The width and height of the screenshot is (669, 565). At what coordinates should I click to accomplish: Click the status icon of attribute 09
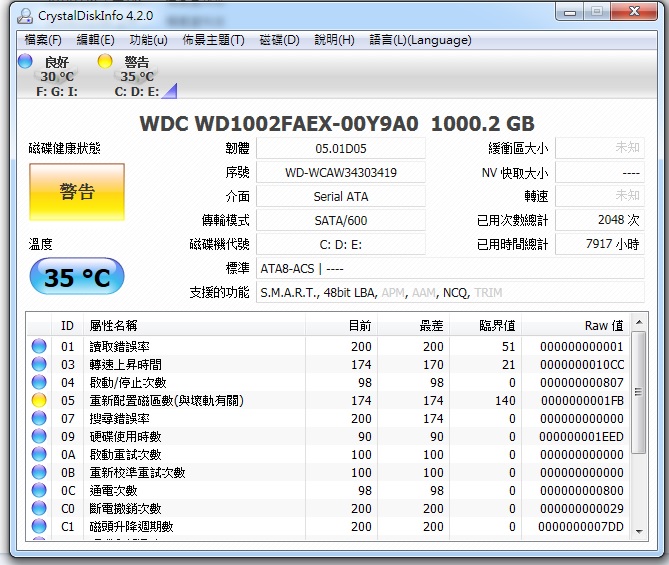coord(39,436)
